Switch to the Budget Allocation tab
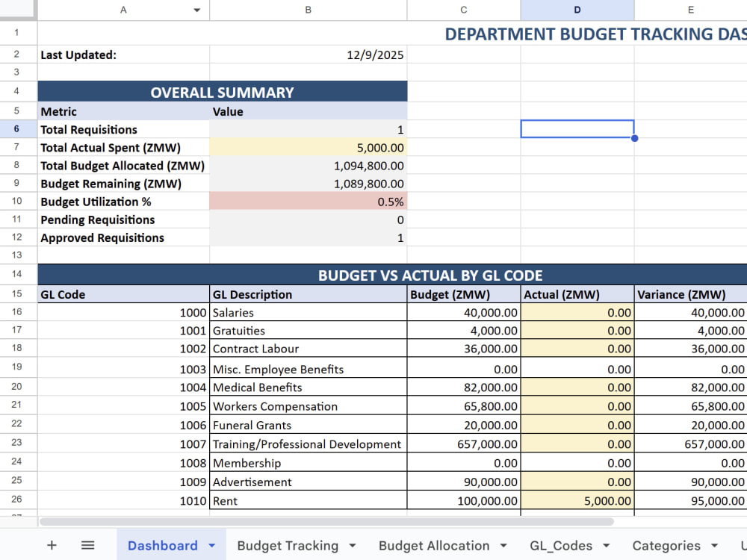The image size is (747, 560). 434,545
